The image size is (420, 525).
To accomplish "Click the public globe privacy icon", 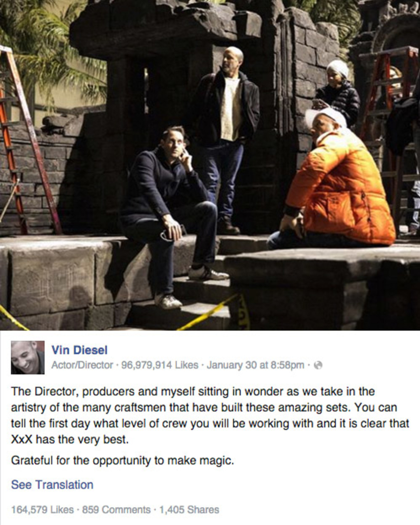I will point(318,366).
